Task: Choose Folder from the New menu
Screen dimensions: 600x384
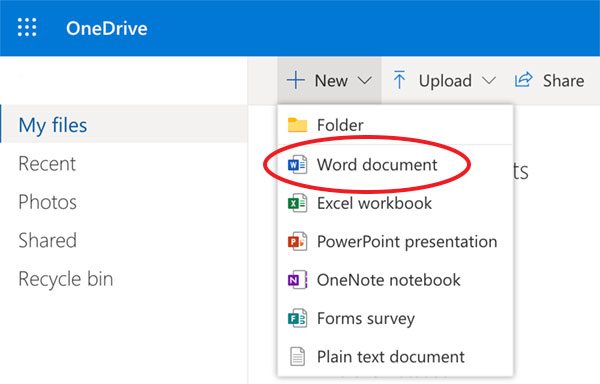Action: point(395,125)
